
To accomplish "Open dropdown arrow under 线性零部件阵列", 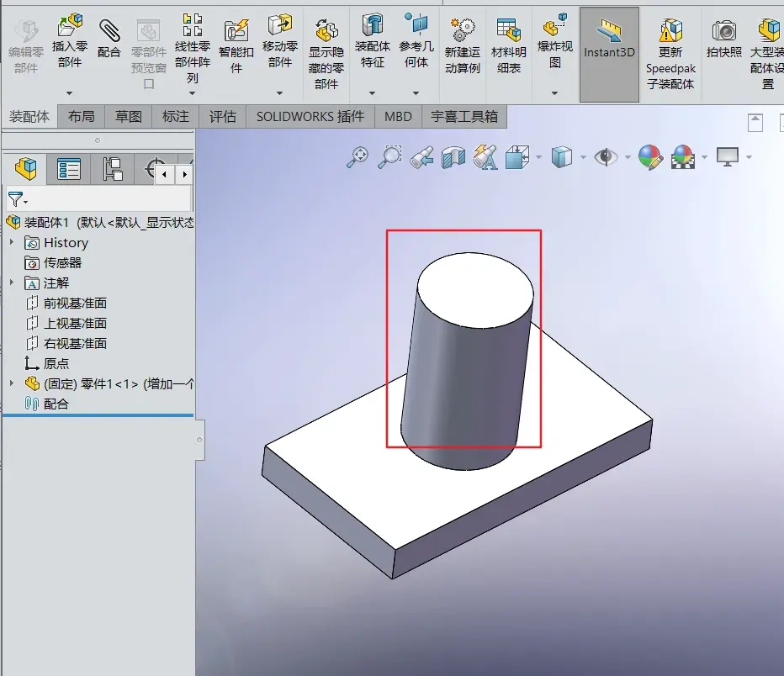I will click(x=192, y=93).
